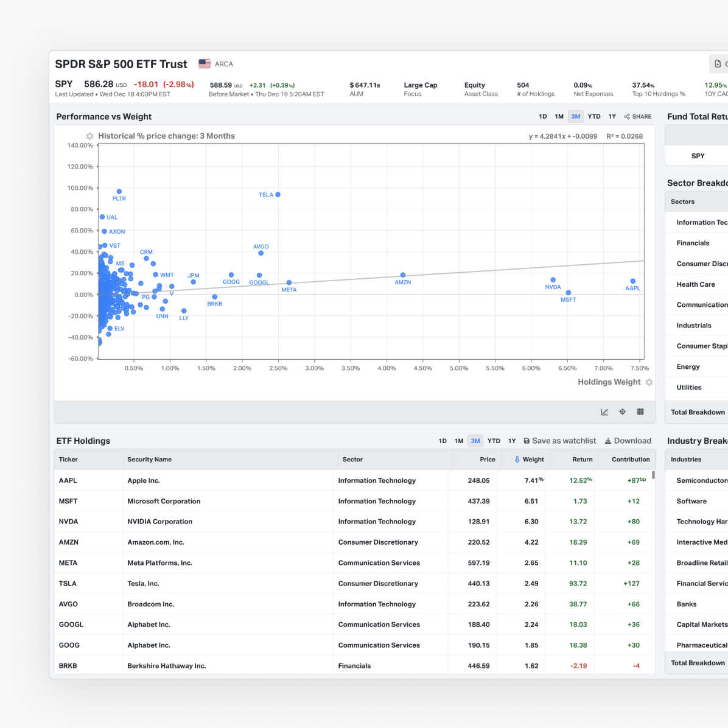Click the trendline chart icon below the scatter plot
728x728 pixels.
[x=604, y=412]
